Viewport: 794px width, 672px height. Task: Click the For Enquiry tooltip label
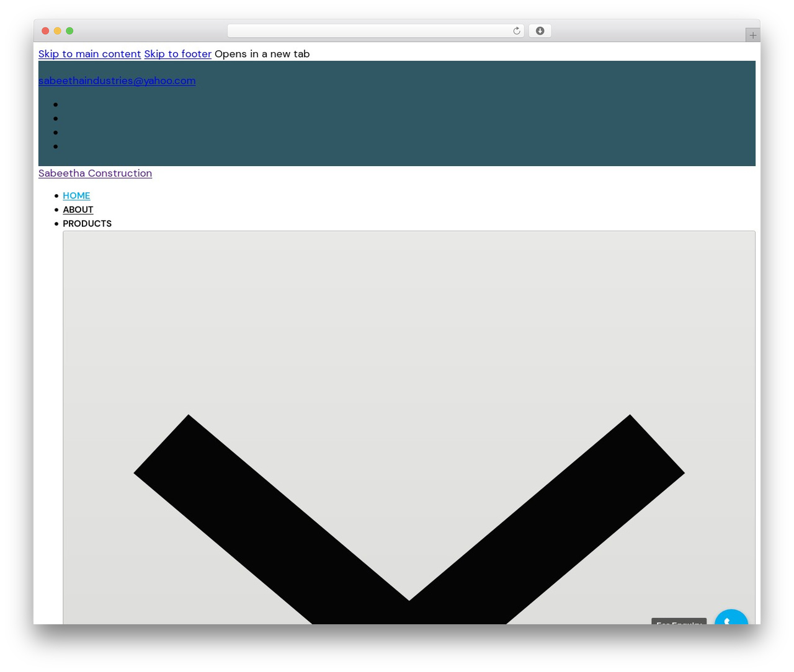coord(679,621)
